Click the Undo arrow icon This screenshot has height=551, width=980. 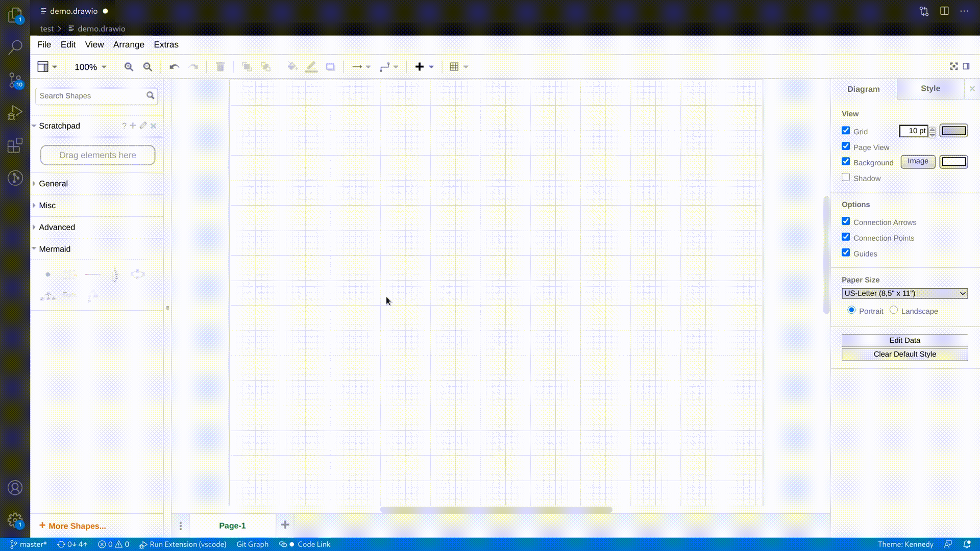[174, 67]
